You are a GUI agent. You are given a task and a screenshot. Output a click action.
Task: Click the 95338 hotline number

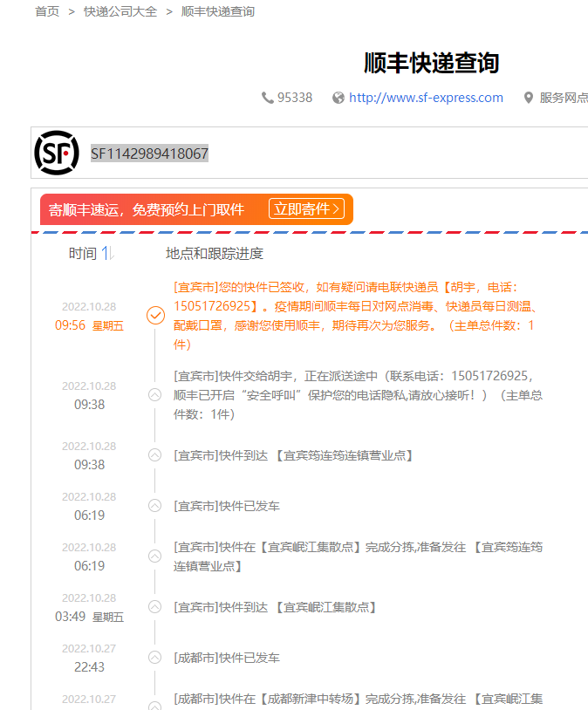point(295,98)
